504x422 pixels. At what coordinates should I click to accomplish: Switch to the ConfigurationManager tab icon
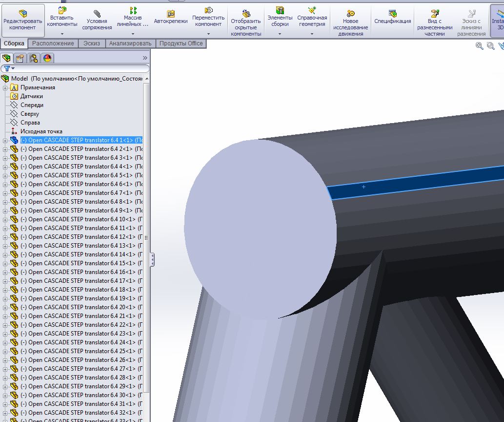coord(34,59)
